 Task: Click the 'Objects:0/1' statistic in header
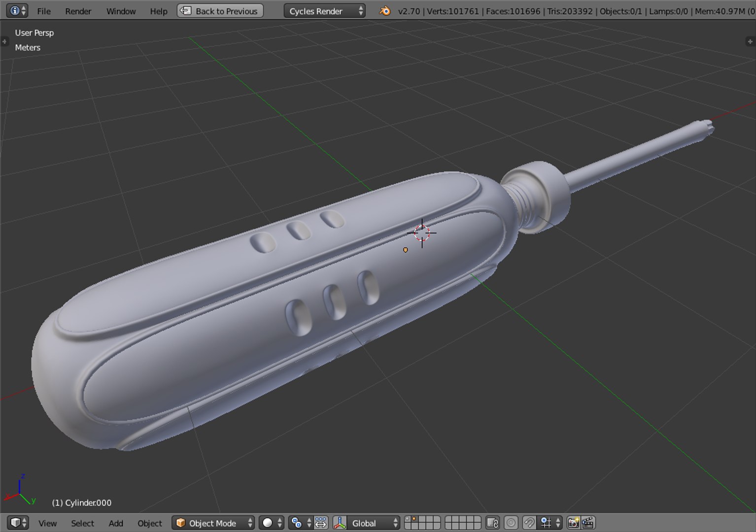coord(621,11)
